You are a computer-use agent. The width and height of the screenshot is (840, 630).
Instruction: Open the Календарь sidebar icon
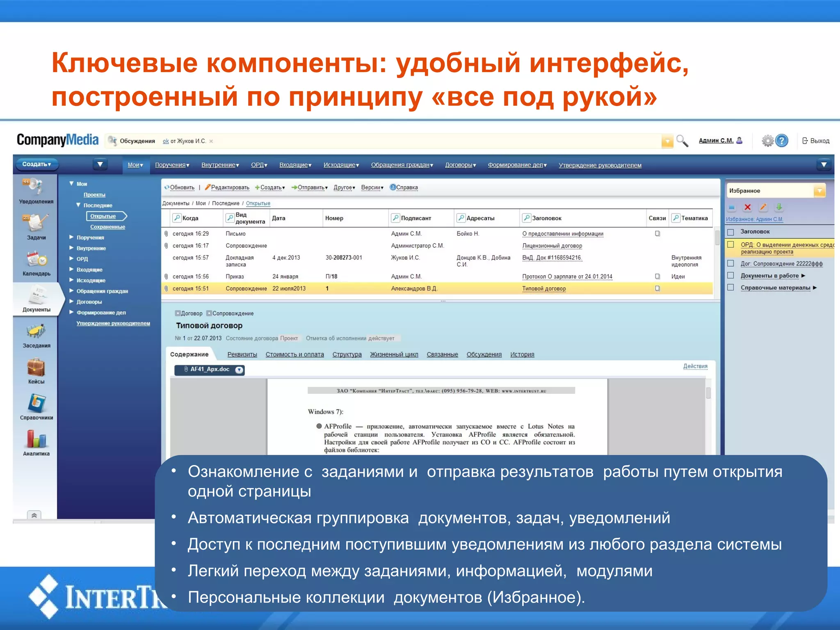[36, 259]
